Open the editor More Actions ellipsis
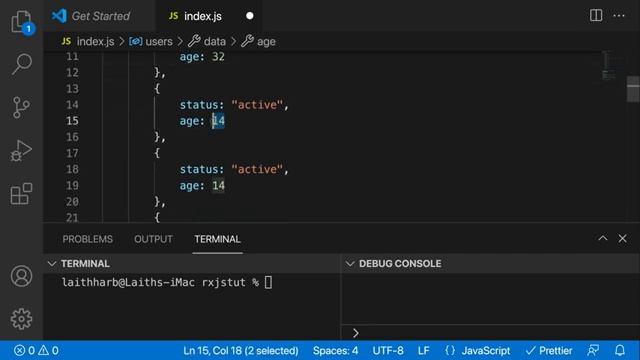This screenshot has width=640, height=360. click(x=619, y=16)
